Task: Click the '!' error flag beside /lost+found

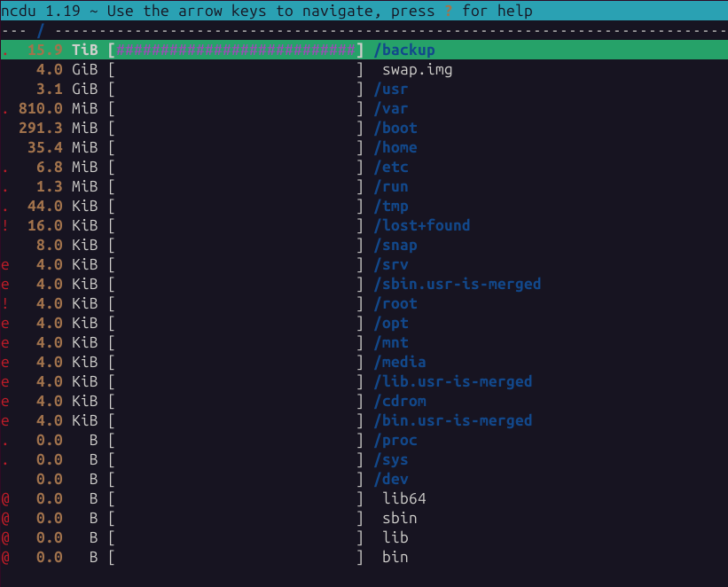Action: [x=5, y=226]
